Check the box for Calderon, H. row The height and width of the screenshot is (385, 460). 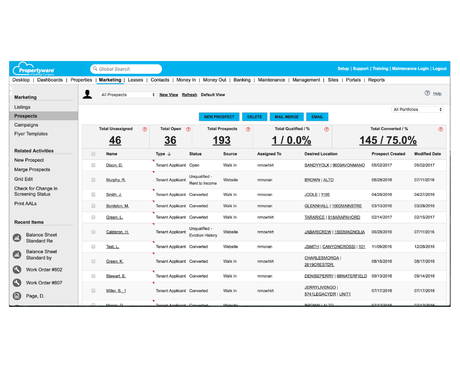coord(93,232)
